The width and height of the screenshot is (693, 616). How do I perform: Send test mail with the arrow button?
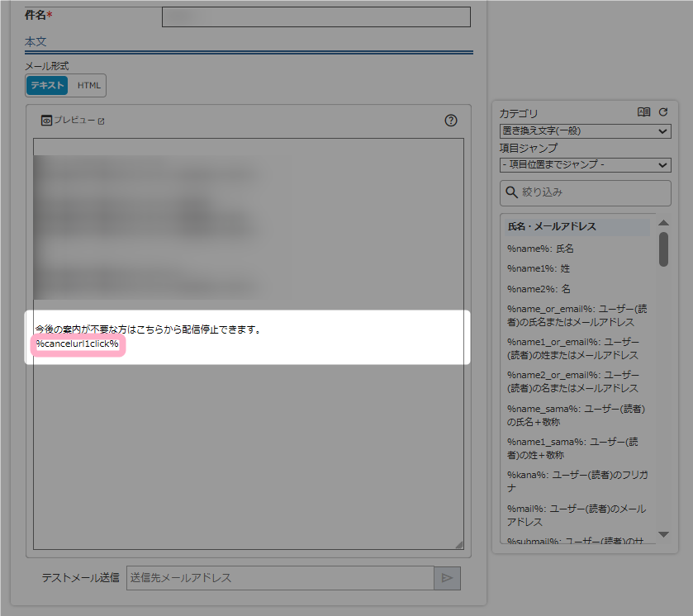(447, 578)
